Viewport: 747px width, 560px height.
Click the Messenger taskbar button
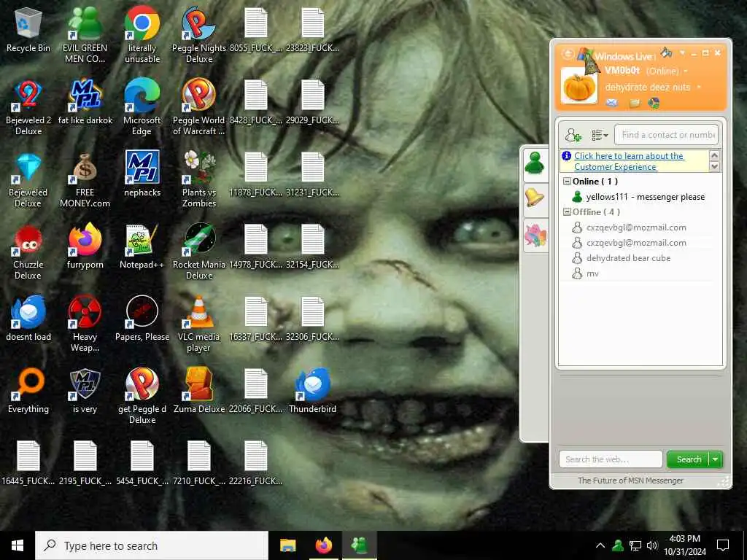click(x=359, y=545)
